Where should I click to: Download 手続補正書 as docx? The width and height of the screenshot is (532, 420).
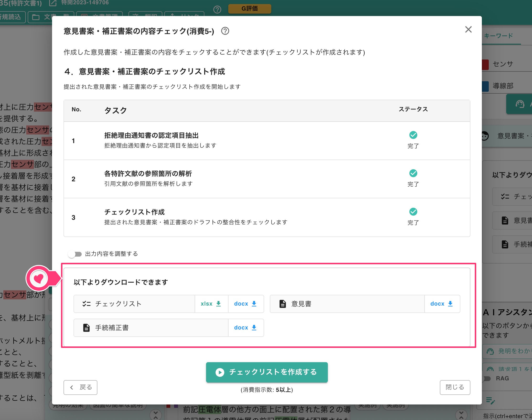click(245, 328)
